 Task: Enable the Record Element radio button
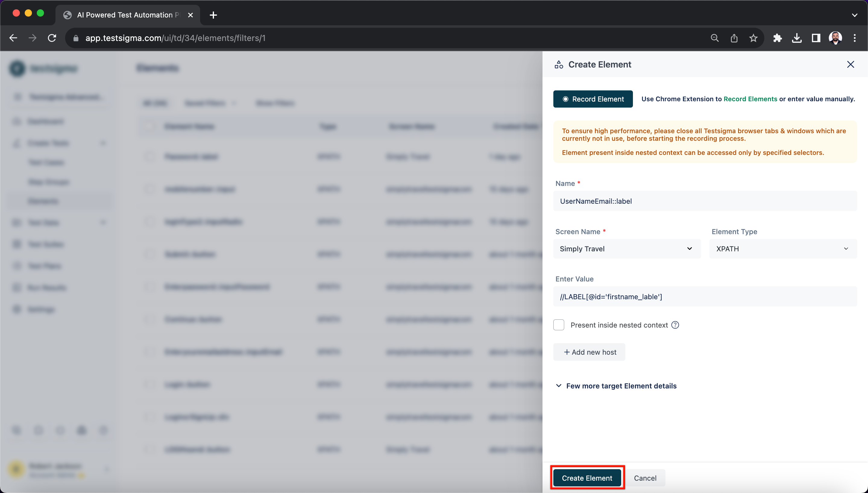tap(564, 99)
